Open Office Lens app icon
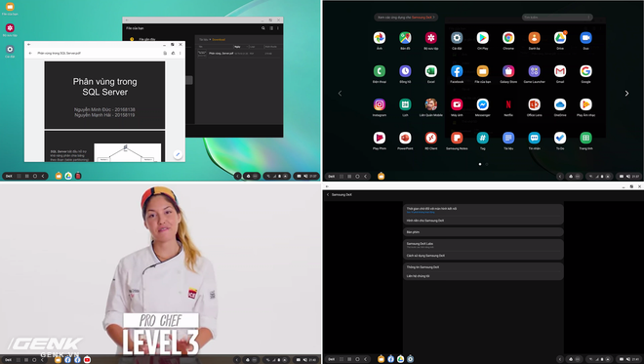 coord(534,104)
